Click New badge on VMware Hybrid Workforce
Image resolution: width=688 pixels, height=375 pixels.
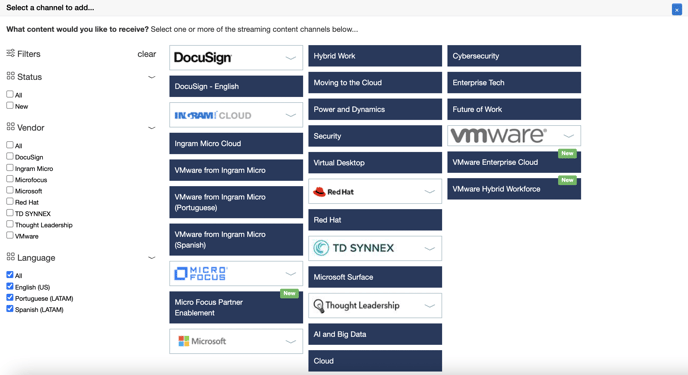point(567,180)
